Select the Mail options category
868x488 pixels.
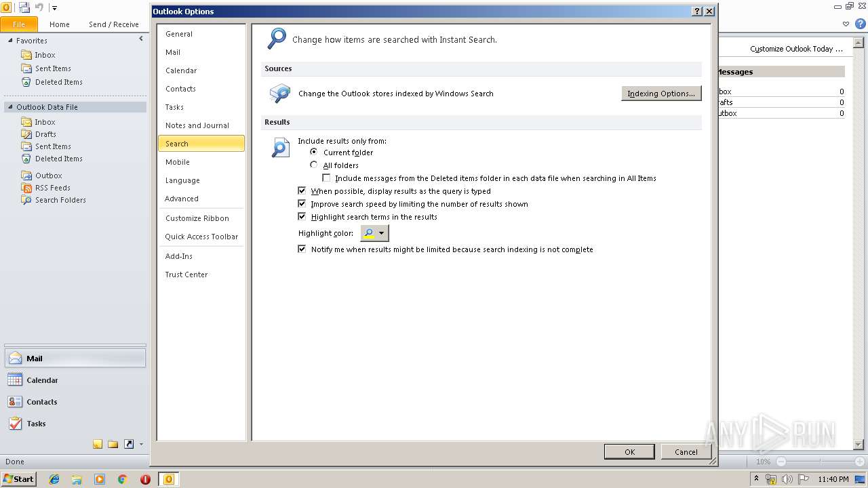click(201, 52)
